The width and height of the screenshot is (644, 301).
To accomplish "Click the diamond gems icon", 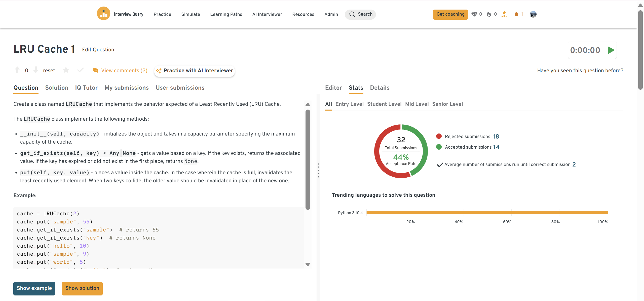I will 474,14.
